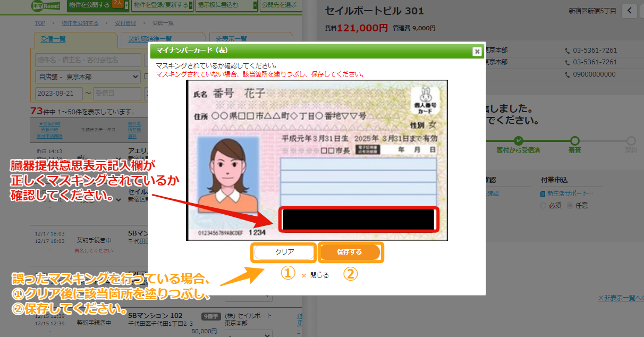Click the previous property arrow button
Image resolution: width=644 pixels, height=337 pixels.
[x=629, y=11]
